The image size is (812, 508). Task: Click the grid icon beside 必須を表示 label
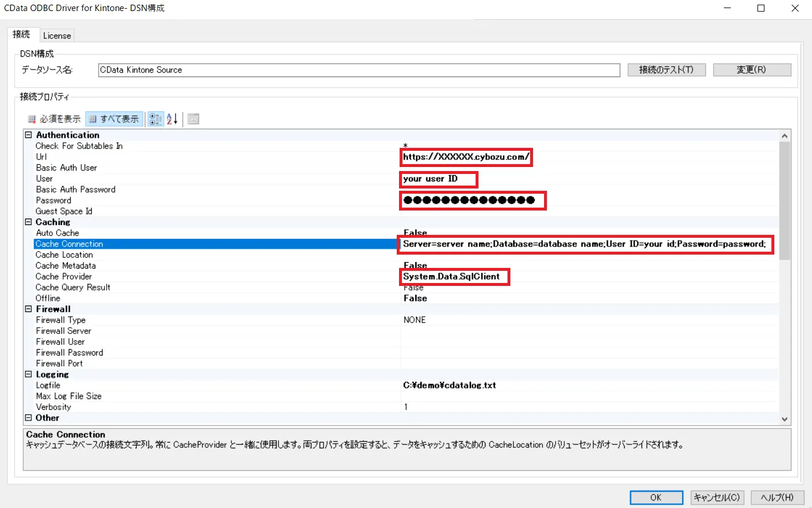tap(32, 118)
